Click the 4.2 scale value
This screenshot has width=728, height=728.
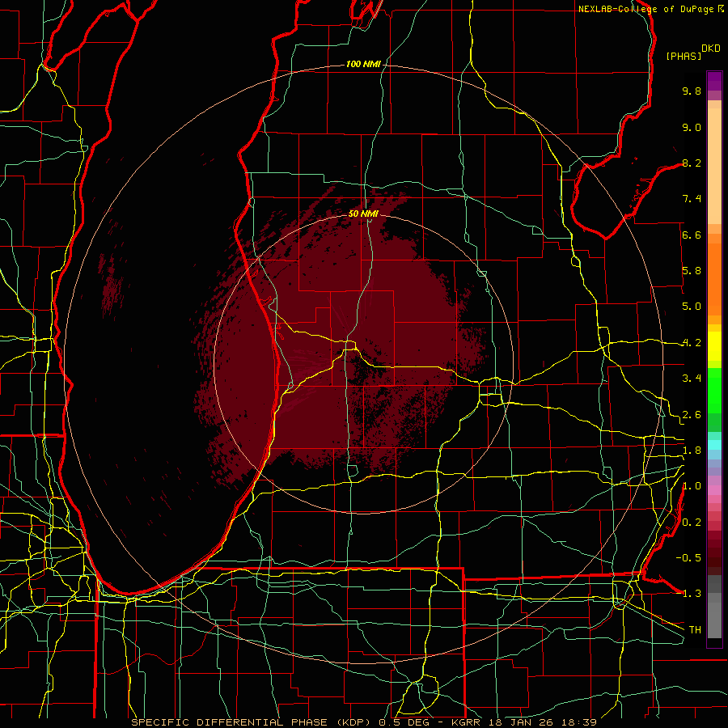tap(692, 343)
